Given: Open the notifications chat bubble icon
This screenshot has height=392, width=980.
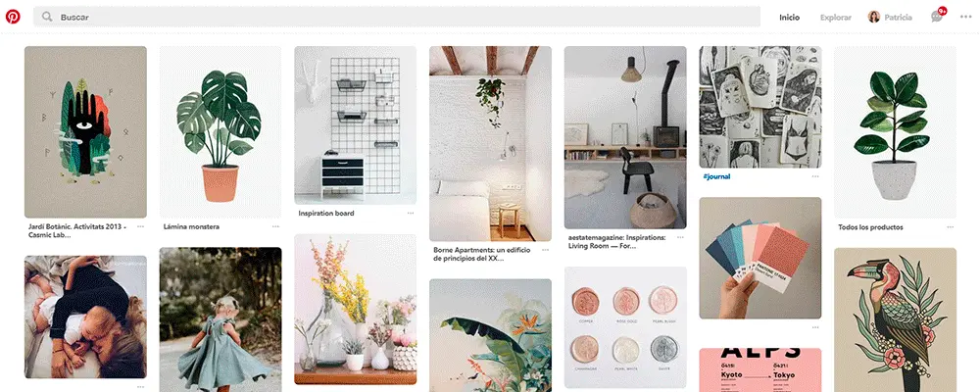Looking at the screenshot, I should pyautogui.click(x=936, y=17).
